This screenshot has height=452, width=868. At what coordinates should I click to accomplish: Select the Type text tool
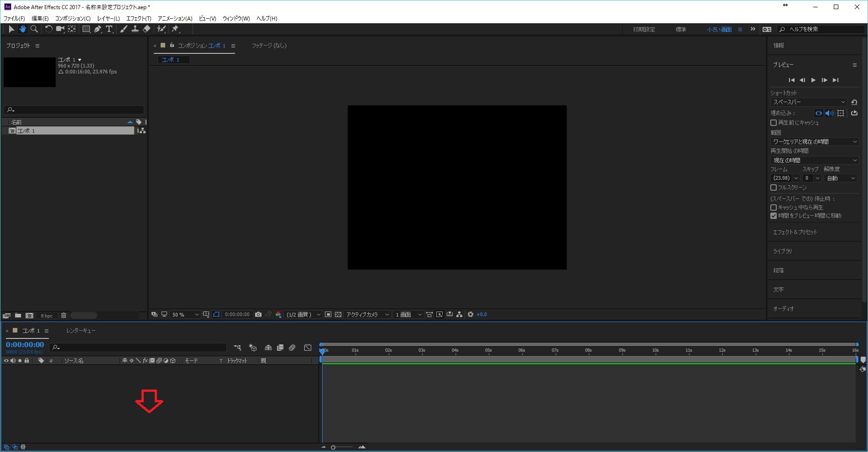pos(110,29)
